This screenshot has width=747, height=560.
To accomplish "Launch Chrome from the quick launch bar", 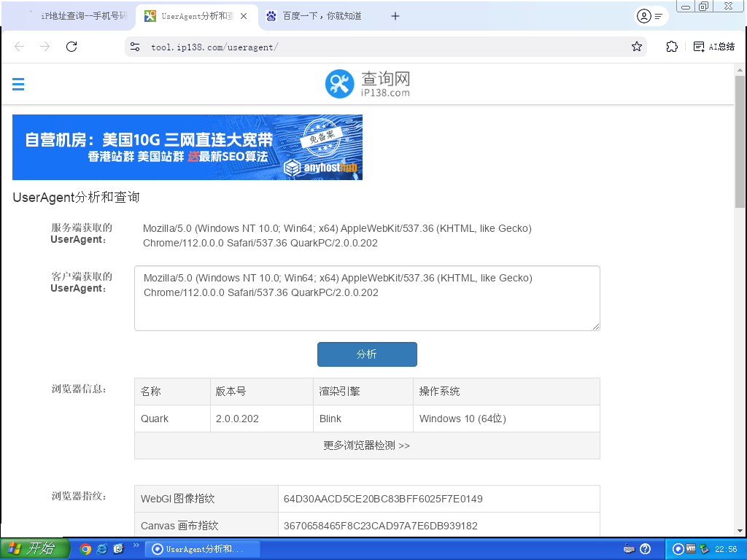I will (x=85, y=549).
